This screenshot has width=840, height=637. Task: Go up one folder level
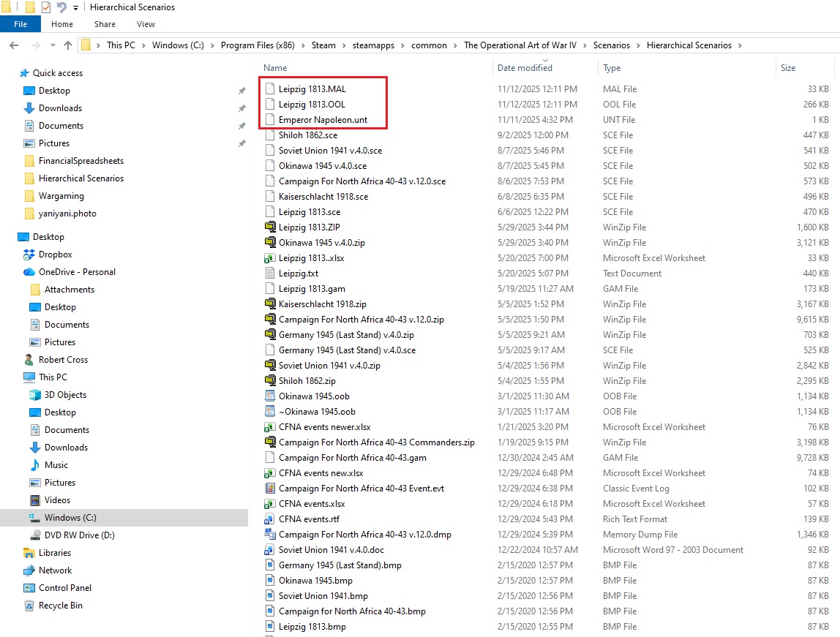pyautogui.click(x=68, y=45)
